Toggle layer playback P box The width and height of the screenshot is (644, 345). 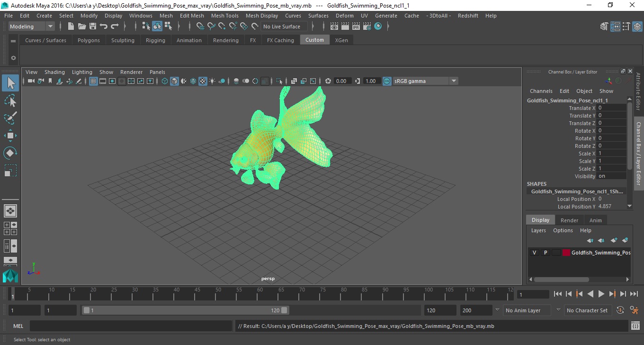[x=546, y=253]
